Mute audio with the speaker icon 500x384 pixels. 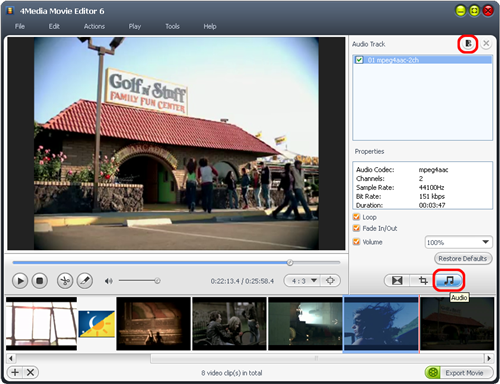[x=109, y=281]
